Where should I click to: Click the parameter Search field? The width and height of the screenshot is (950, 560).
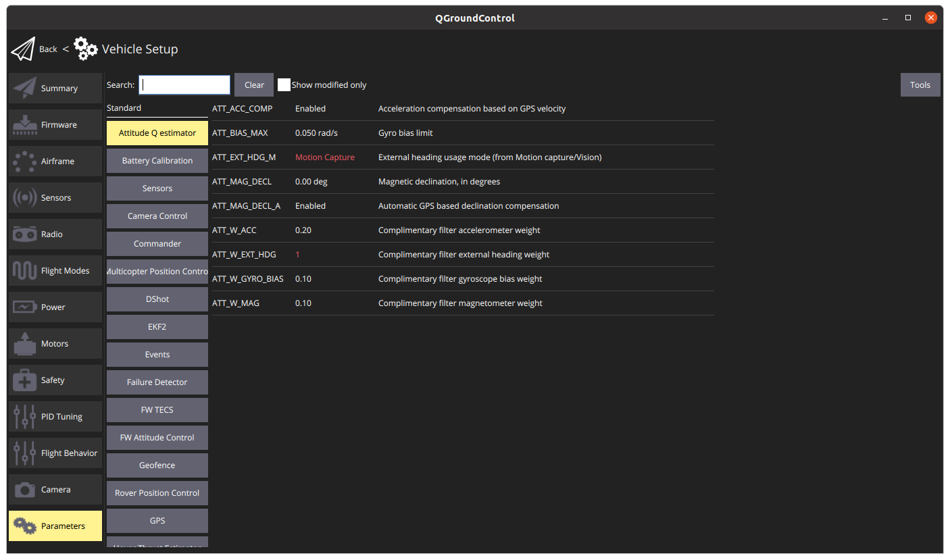tap(184, 85)
